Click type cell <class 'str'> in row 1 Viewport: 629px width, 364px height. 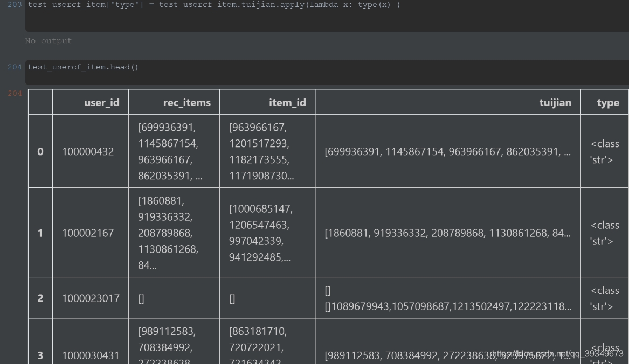[x=605, y=233]
